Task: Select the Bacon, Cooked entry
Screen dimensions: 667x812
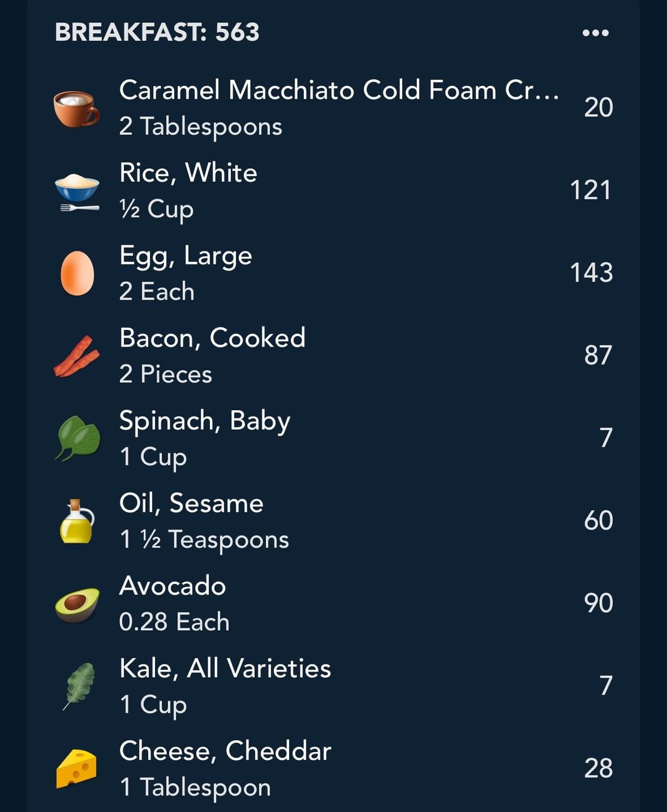Action: click(x=333, y=356)
